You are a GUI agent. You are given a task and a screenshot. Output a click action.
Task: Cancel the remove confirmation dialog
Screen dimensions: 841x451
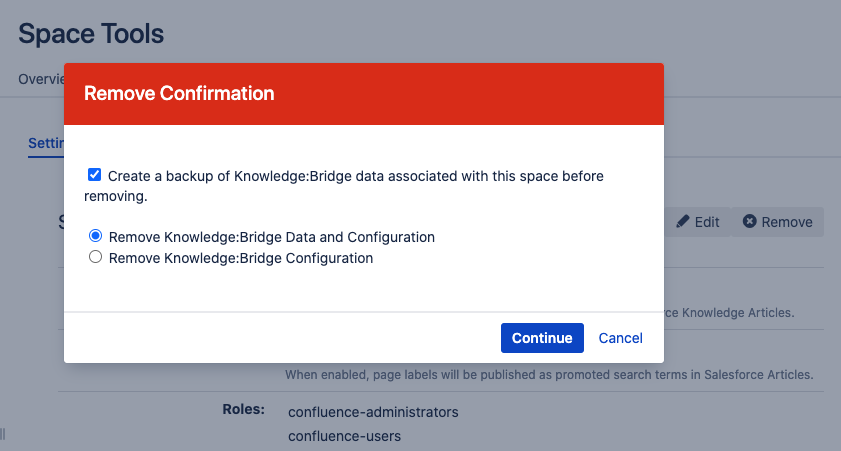tap(620, 338)
